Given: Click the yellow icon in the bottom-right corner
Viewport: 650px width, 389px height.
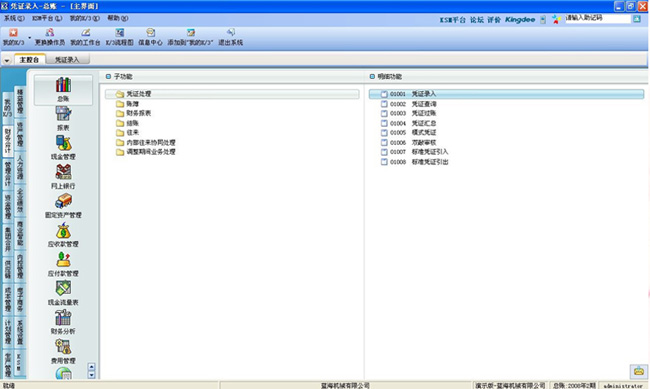Looking at the screenshot, I should click(639, 371).
